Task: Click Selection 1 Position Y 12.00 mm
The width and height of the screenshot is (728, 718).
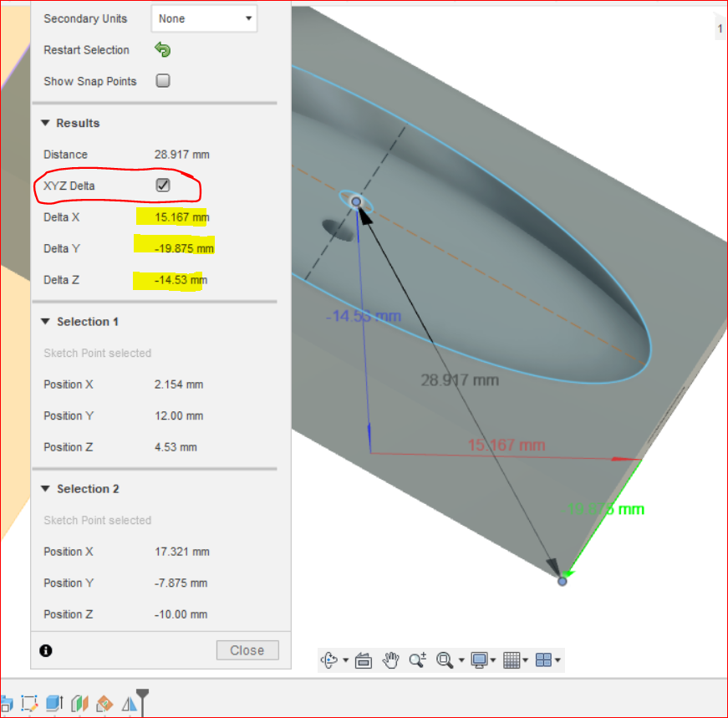Action: tap(179, 415)
